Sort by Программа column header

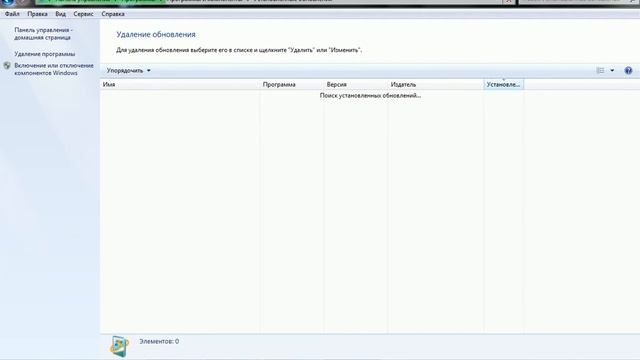click(x=291, y=84)
